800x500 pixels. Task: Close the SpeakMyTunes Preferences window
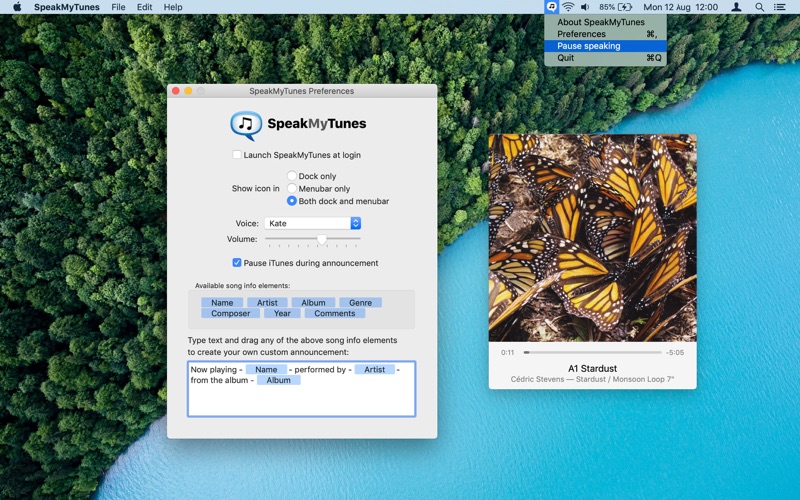[176, 91]
